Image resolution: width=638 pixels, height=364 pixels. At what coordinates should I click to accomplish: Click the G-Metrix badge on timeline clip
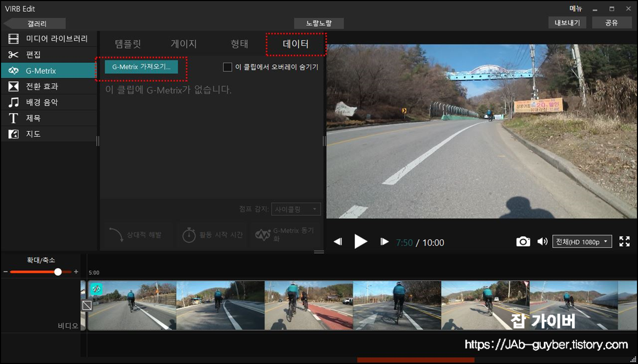(96, 289)
